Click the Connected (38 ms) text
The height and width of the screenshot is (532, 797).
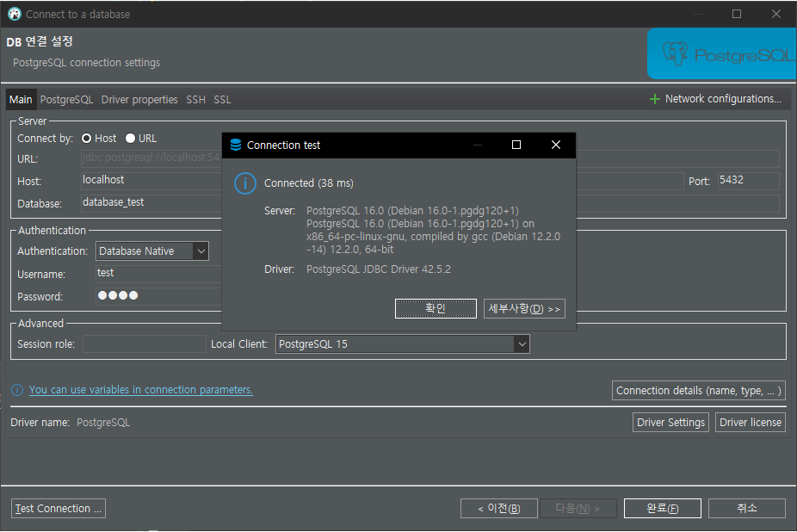click(x=309, y=183)
